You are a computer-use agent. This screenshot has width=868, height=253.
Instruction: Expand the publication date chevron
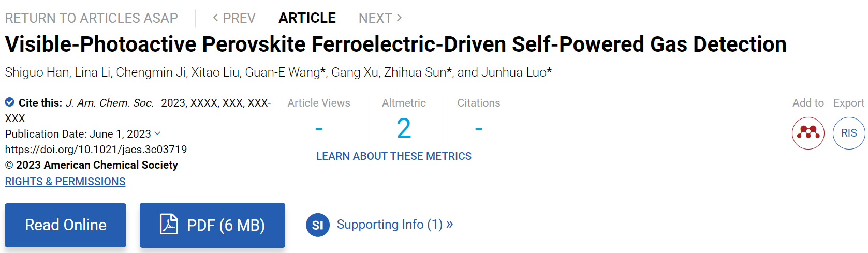point(157,133)
